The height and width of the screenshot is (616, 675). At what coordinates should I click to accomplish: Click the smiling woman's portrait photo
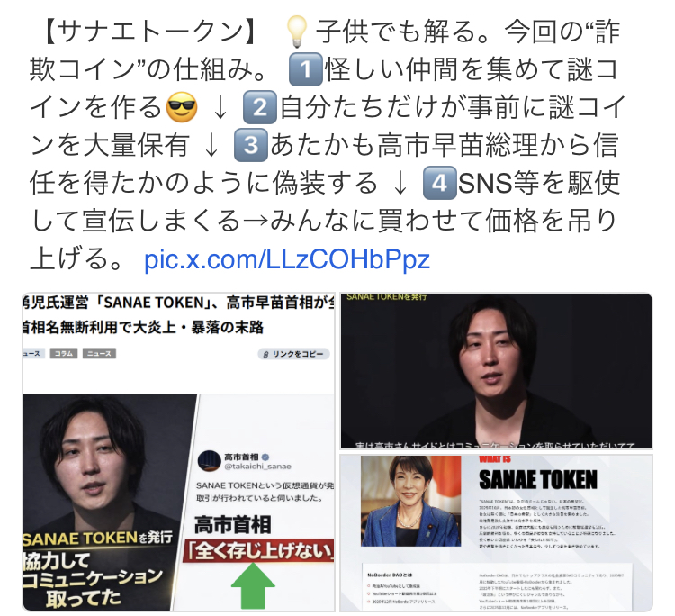pos(410,501)
